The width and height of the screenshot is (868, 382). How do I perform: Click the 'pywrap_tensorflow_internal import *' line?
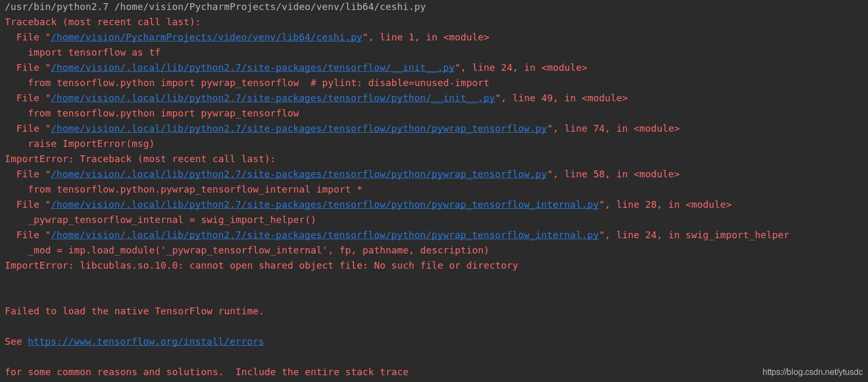195,189
